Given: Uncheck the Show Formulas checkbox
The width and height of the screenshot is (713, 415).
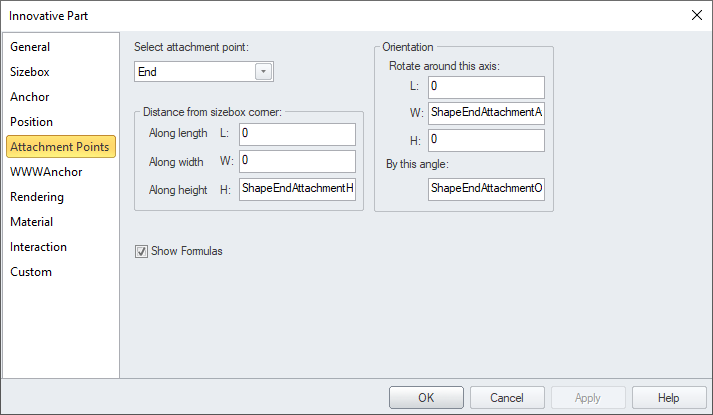Looking at the screenshot, I should point(141,251).
